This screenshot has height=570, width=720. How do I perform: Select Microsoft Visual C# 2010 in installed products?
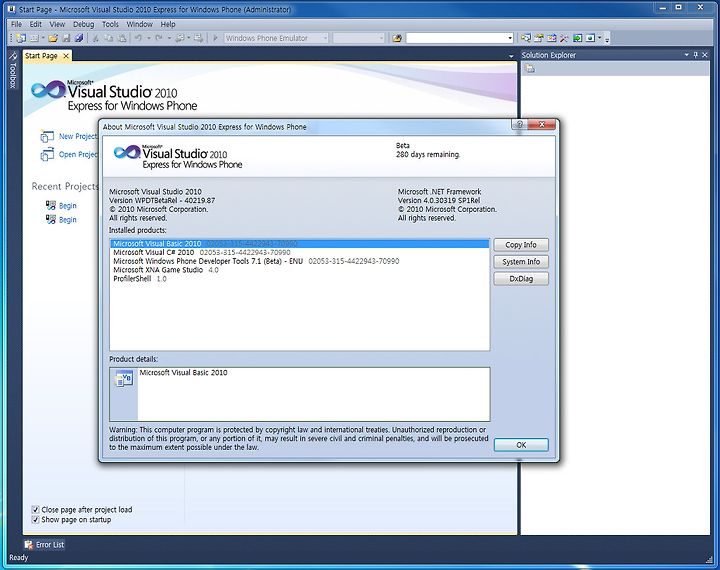pos(299,253)
